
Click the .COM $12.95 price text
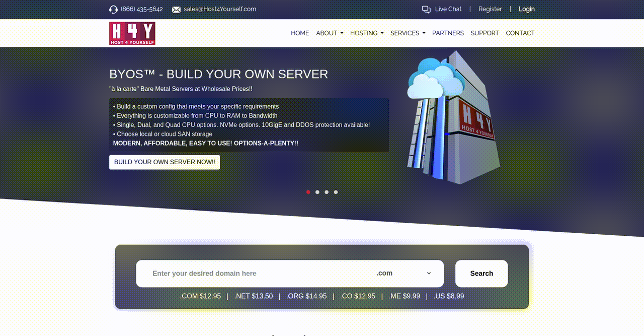click(x=200, y=296)
